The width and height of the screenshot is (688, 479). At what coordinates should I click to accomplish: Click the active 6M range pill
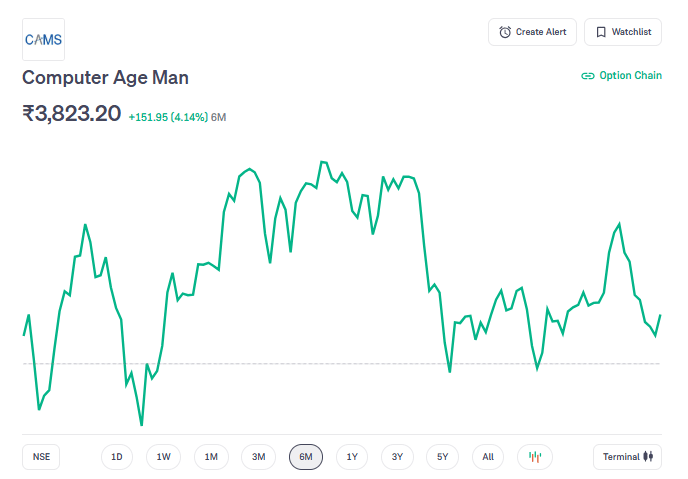point(306,457)
